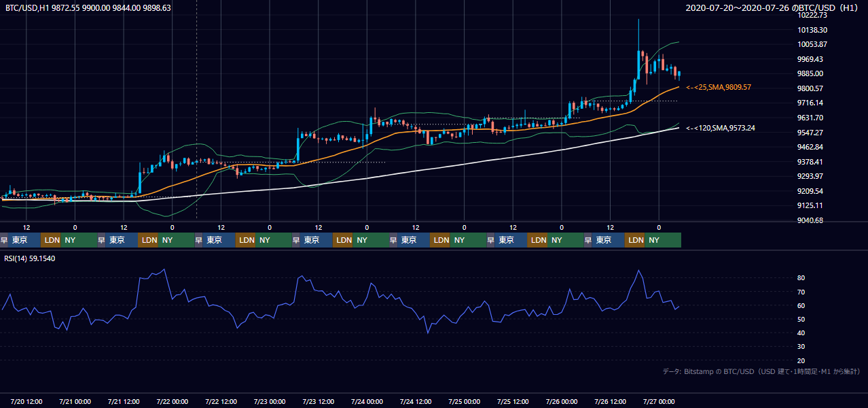Click the 7/27 00:00 date label

click(x=659, y=401)
